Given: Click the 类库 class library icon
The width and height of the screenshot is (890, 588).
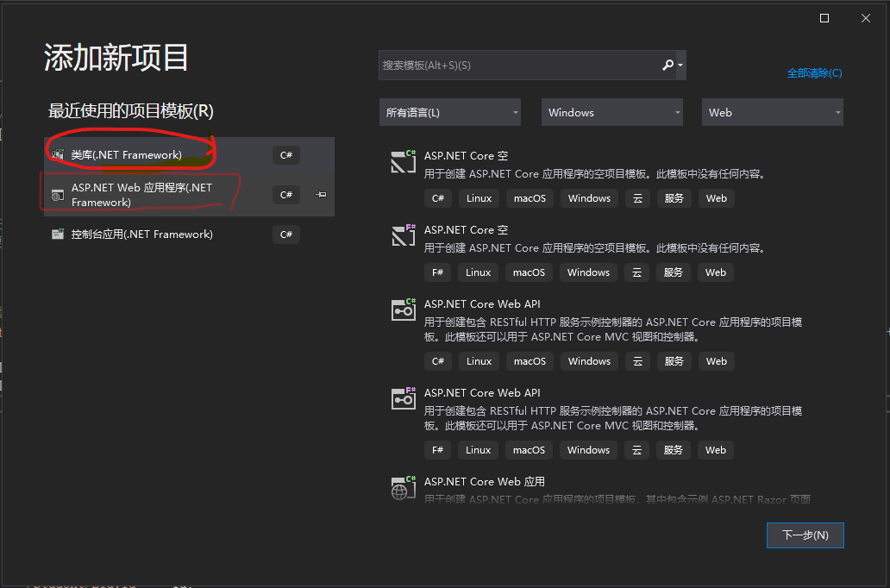Looking at the screenshot, I should click(57, 154).
